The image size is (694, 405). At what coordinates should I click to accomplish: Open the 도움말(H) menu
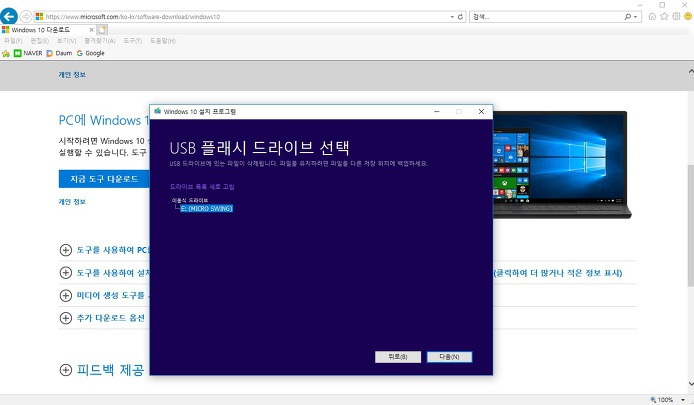click(162, 41)
